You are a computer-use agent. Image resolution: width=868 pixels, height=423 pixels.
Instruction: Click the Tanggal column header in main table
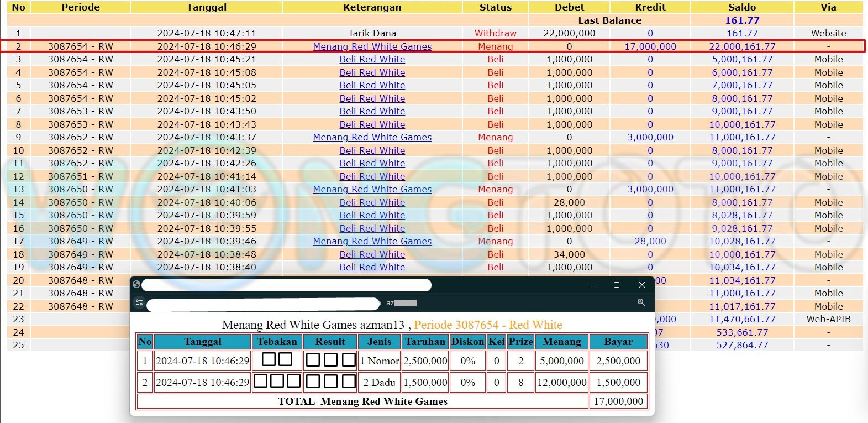(x=206, y=7)
